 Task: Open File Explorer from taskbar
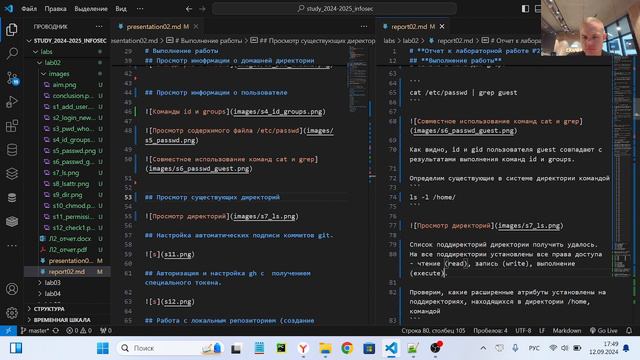[x=325, y=348]
